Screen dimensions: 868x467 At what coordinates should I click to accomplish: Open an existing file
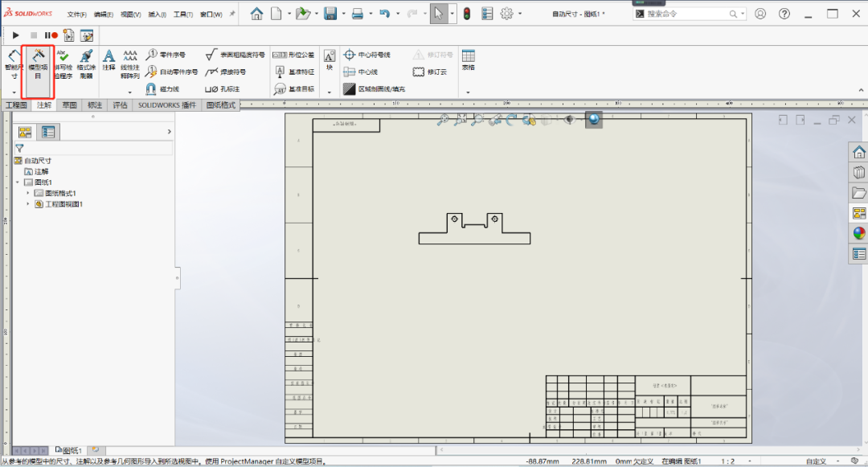pos(303,14)
